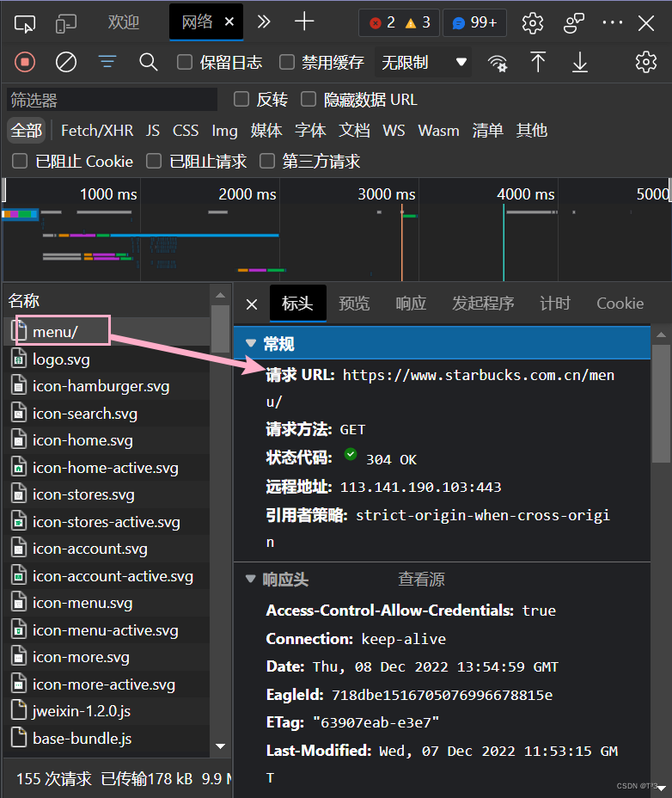Image resolution: width=672 pixels, height=798 pixels.
Task: Select icon-search.svg request
Action: (107, 414)
